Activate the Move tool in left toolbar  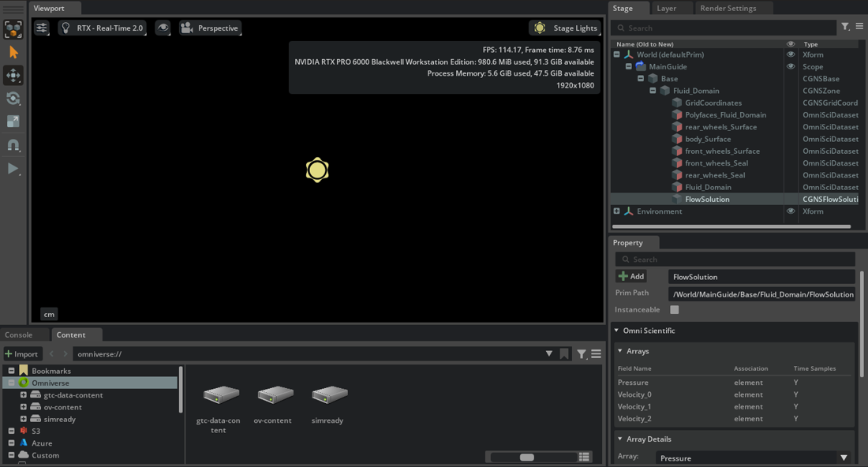pos(13,75)
